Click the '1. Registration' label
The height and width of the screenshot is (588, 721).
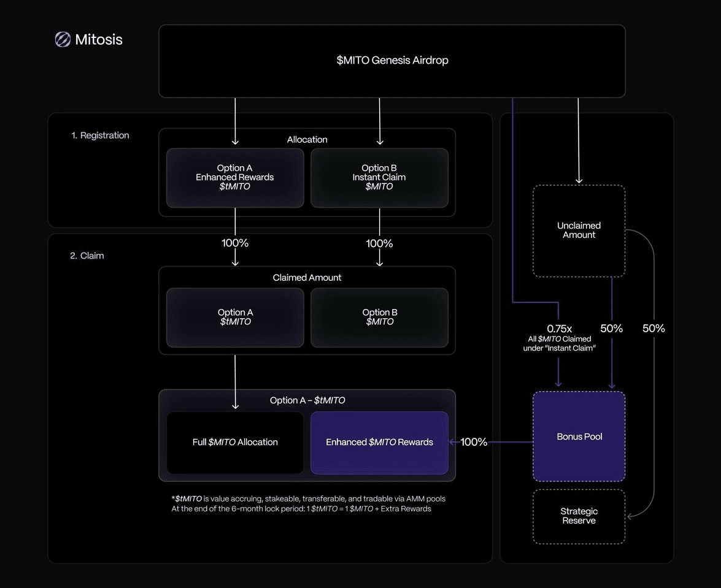click(x=100, y=135)
